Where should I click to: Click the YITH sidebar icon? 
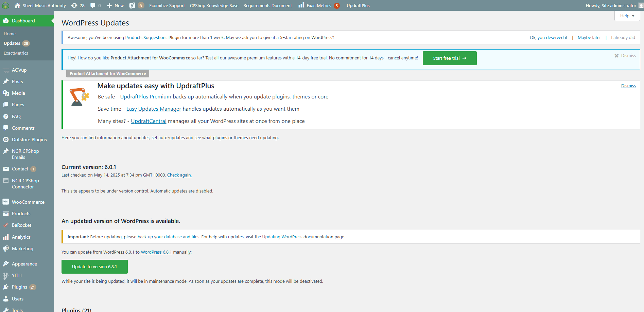[x=6, y=275]
